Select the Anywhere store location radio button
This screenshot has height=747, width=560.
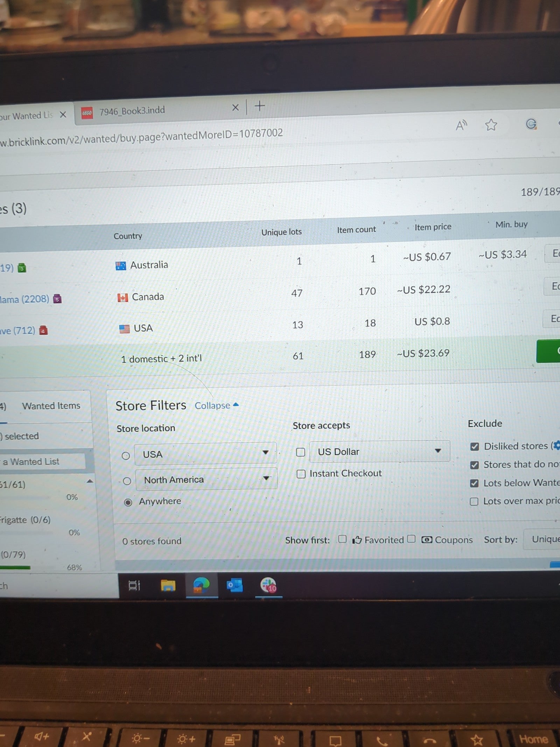pos(128,502)
